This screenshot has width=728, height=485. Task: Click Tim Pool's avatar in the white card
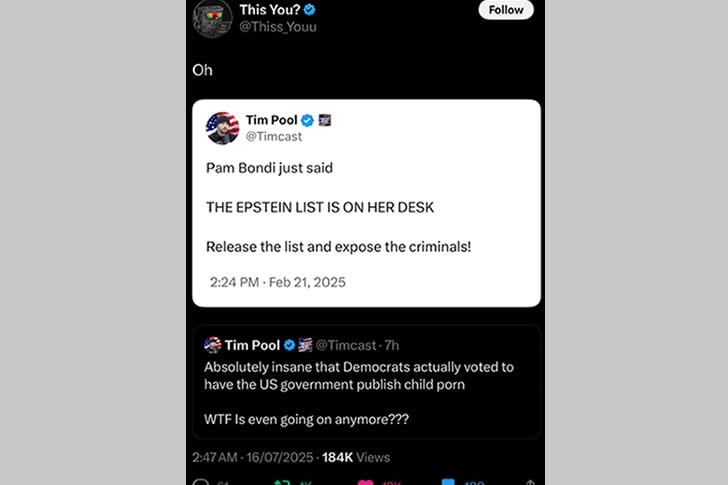tap(222, 128)
